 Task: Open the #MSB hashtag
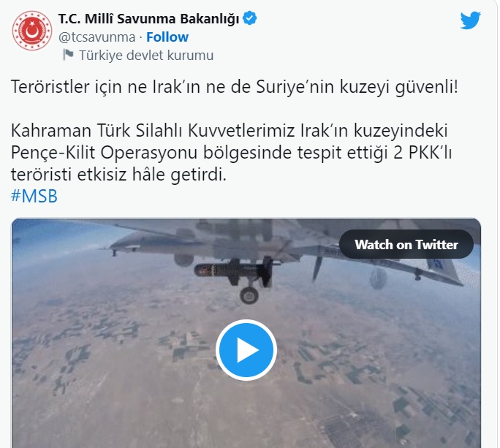coord(34,196)
